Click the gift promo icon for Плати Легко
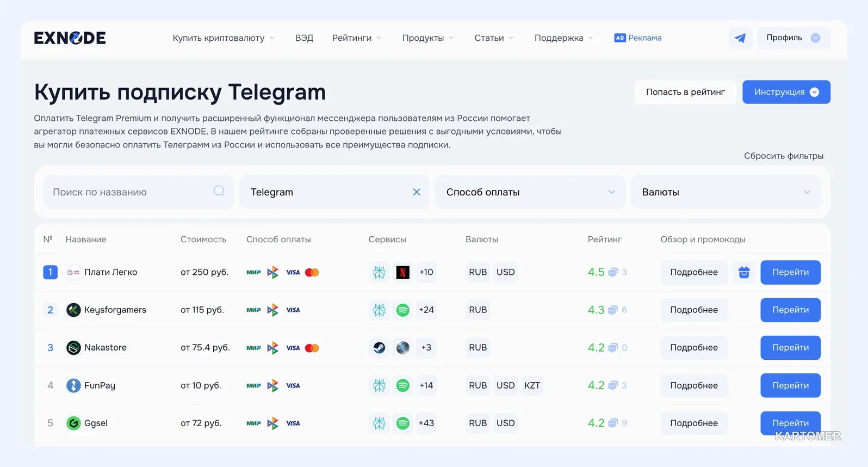 tap(744, 272)
